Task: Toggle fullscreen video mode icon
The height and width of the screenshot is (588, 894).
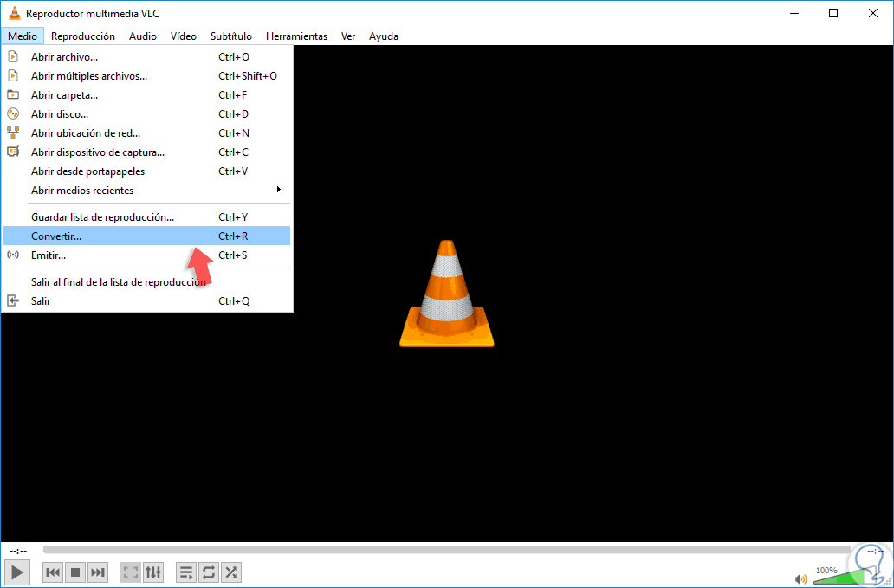Action: click(131, 572)
